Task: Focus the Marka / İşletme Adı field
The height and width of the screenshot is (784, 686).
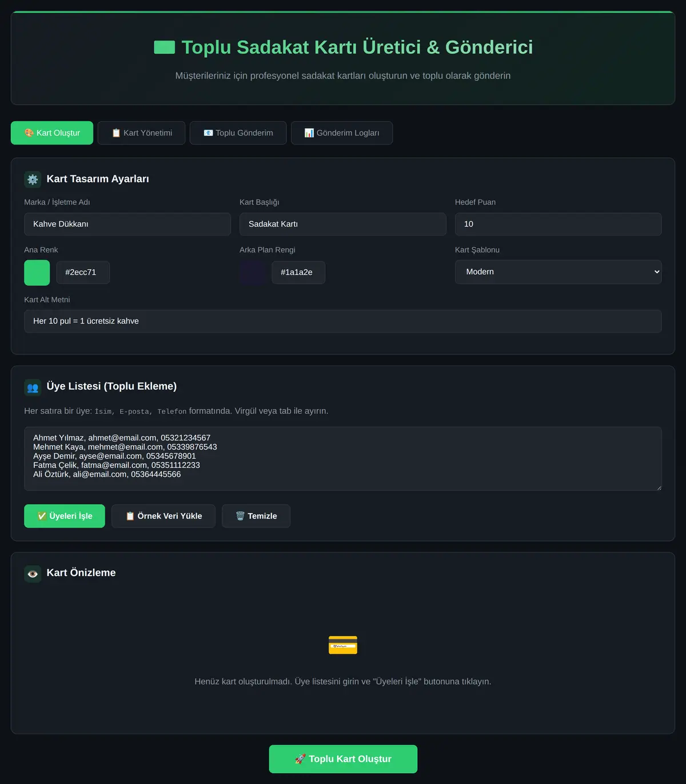Action: 127,224
